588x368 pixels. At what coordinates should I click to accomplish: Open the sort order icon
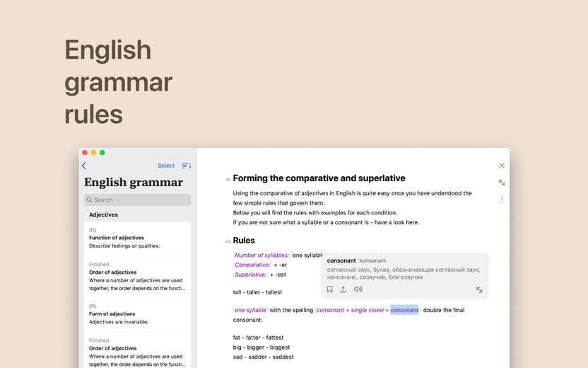pyautogui.click(x=187, y=166)
